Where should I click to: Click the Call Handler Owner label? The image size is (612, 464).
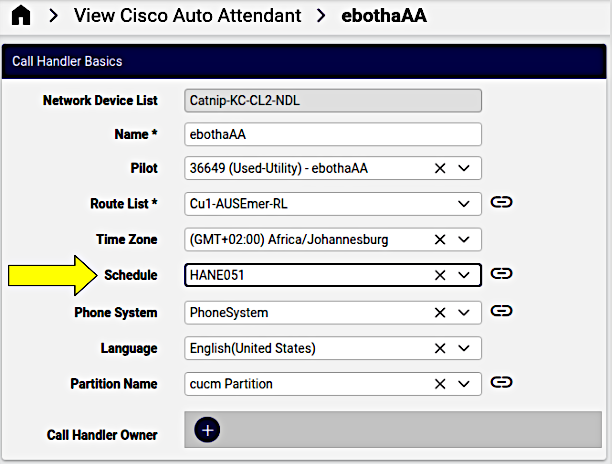102,436
